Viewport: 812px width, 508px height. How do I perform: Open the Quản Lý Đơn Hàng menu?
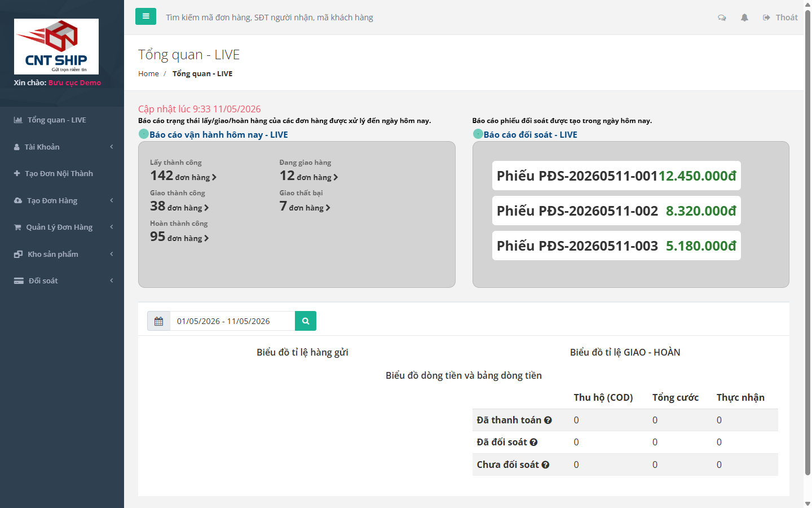coord(62,227)
